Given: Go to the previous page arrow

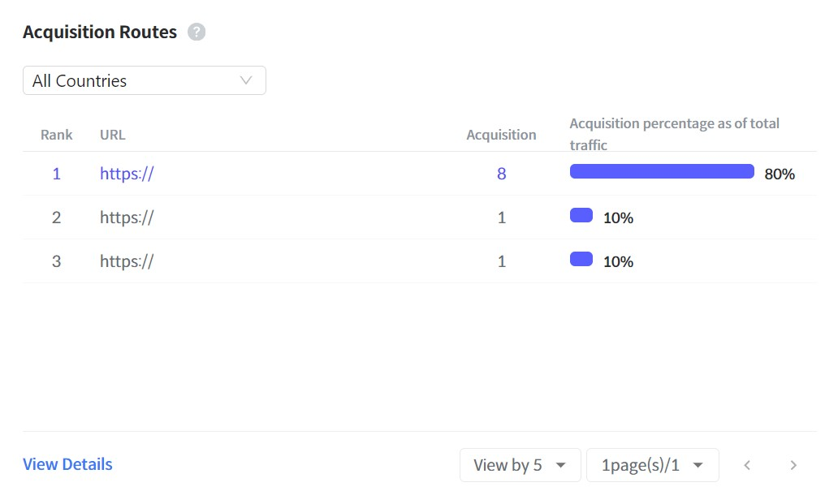Looking at the screenshot, I should click(747, 466).
